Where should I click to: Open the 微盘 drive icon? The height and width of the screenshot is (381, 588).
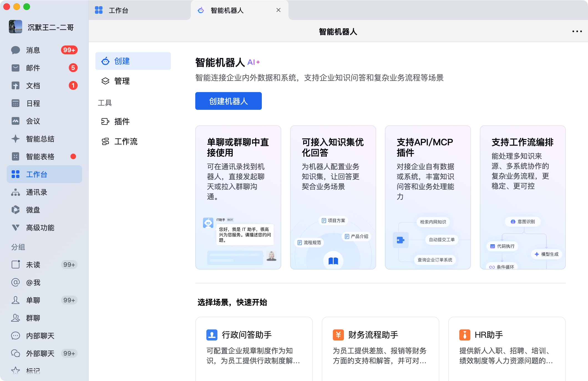(16, 210)
